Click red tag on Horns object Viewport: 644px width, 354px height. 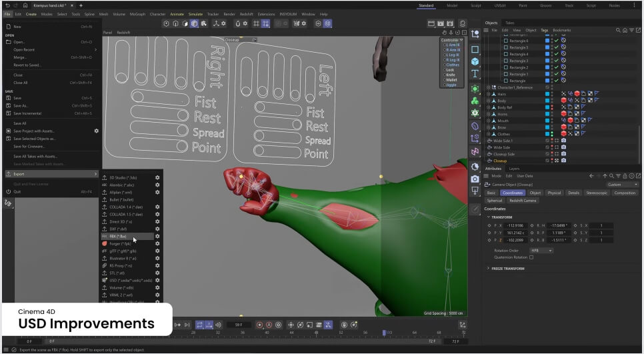click(563, 114)
